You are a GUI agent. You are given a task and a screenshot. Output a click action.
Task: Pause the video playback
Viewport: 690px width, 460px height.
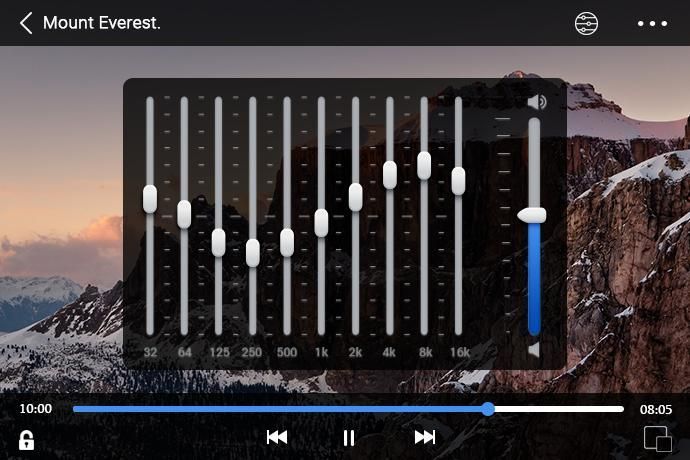click(349, 438)
